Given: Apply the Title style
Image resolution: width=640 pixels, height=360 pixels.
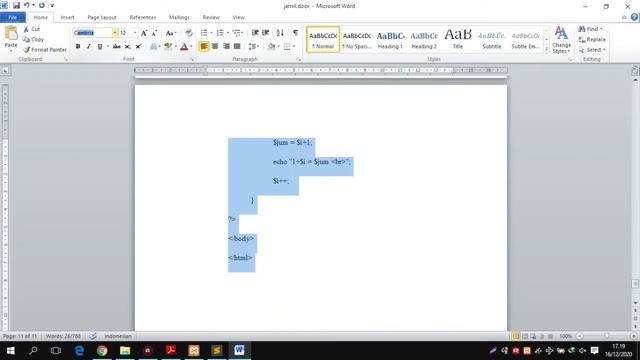Looking at the screenshot, I should (458, 40).
